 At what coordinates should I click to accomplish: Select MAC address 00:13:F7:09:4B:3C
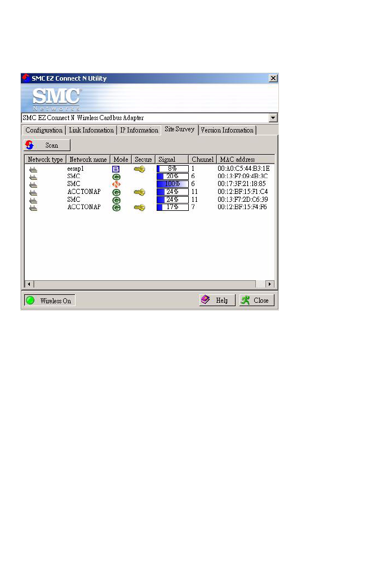pos(243,176)
